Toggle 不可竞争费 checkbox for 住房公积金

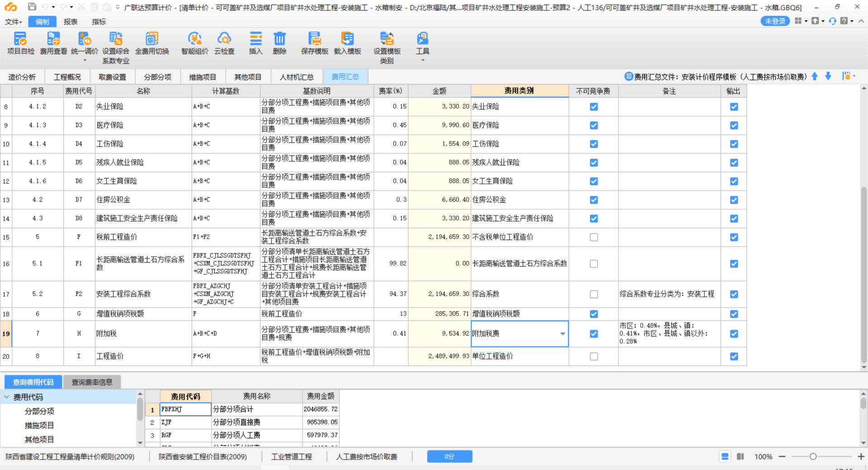pos(594,200)
